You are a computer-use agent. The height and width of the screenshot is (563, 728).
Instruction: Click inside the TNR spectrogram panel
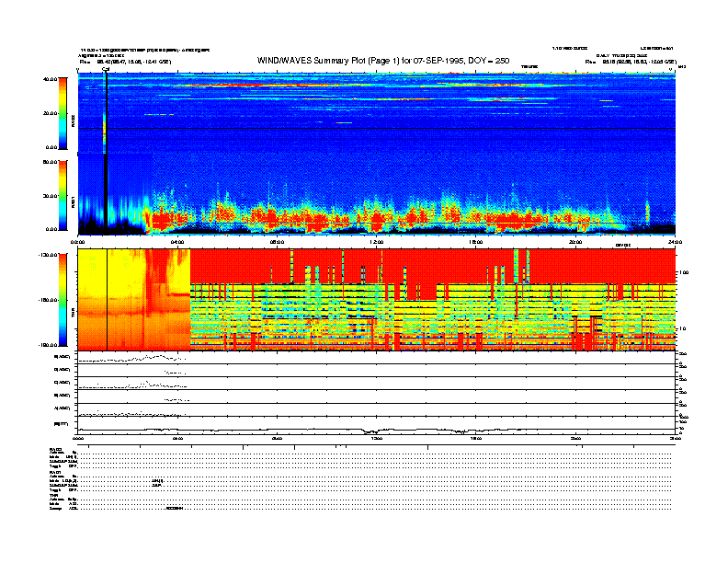click(376, 300)
